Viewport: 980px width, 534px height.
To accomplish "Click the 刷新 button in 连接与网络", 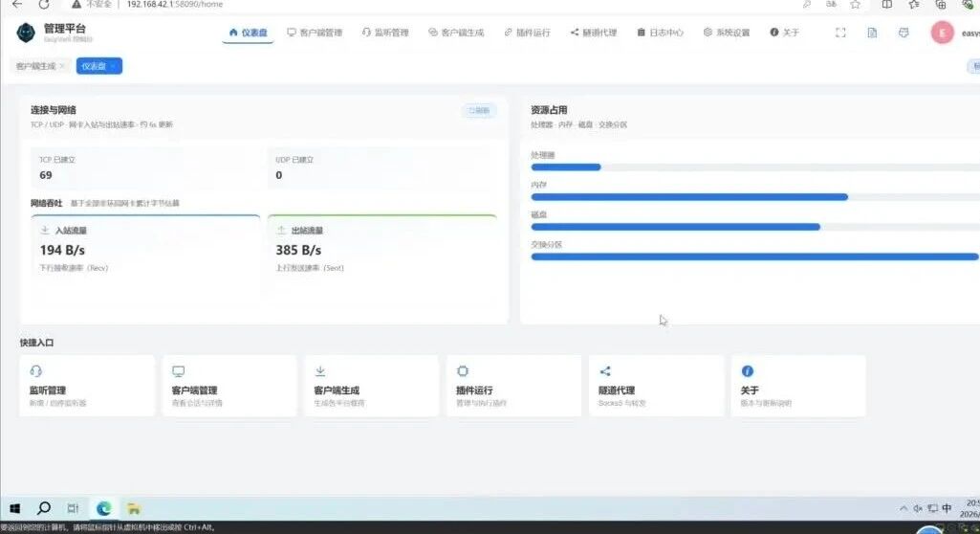I will [479, 111].
